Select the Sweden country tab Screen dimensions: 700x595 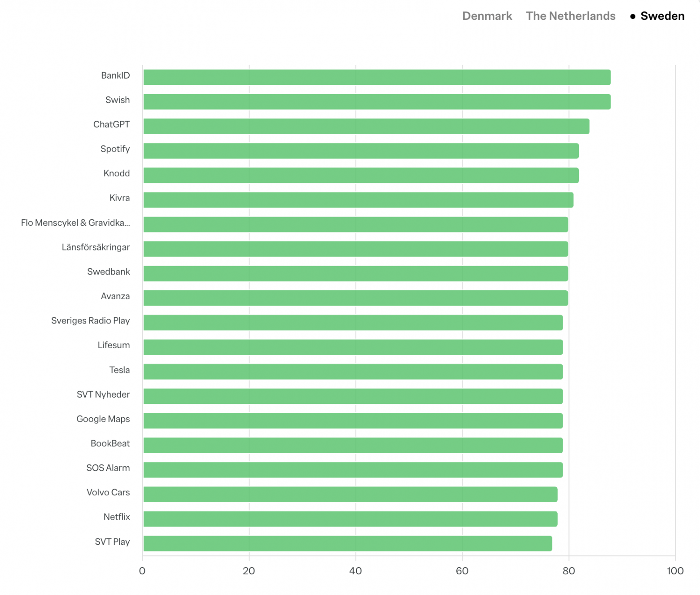tap(662, 16)
